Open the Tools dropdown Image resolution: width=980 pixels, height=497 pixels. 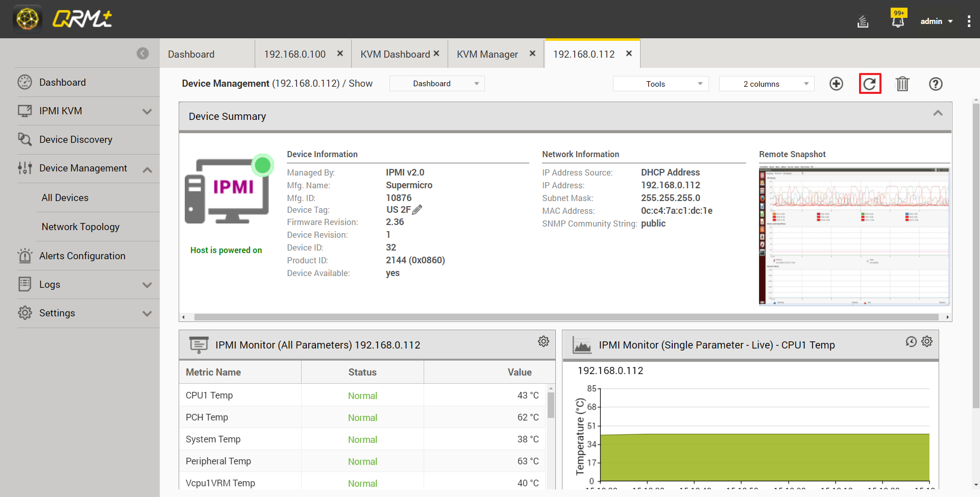click(x=660, y=84)
